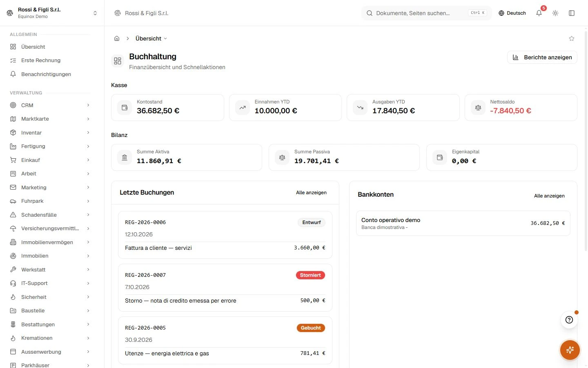The height and width of the screenshot is (368, 588).
Task: Click the home breadcrumb icon
Action: coord(117,38)
